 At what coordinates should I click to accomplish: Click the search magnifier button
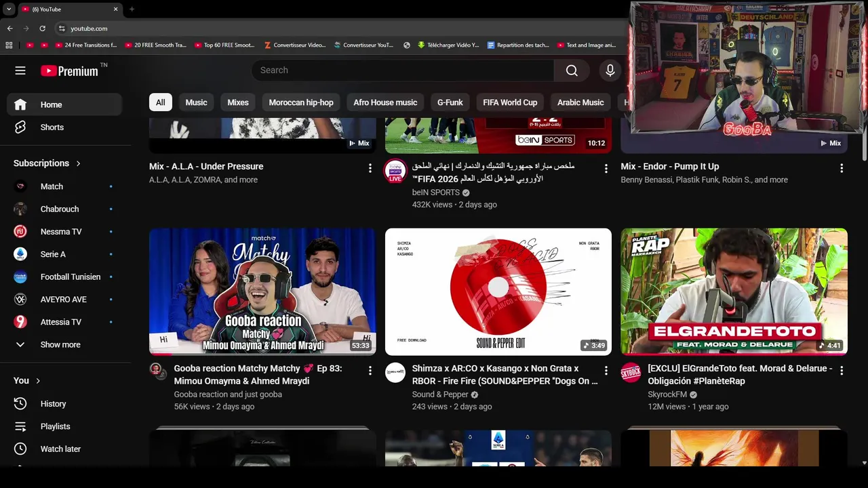tap(572, 70)
